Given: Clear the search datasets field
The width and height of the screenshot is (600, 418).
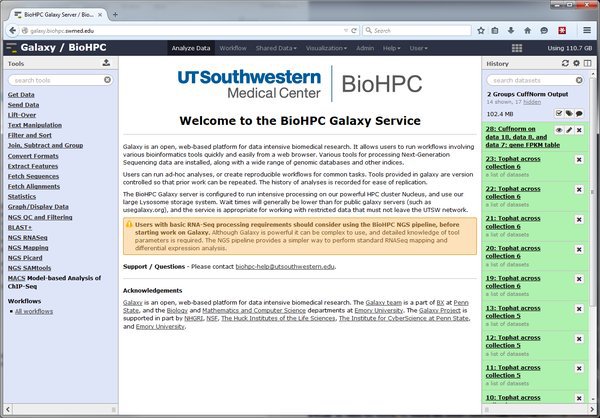Looking at the screenshot, I should [579, 80].
